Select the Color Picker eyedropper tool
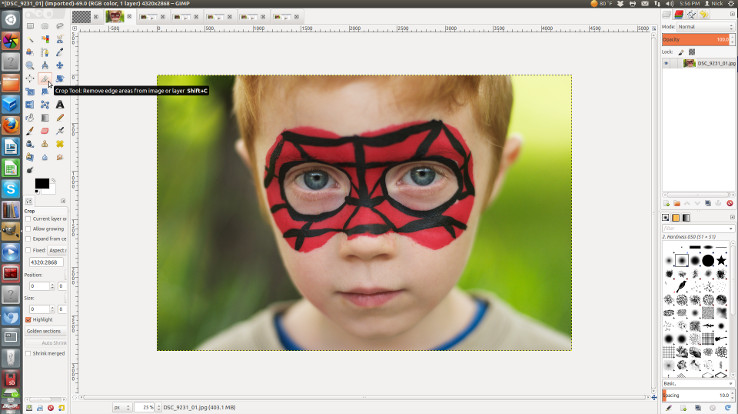The width and height of the screenshot is (738, 414). [x=60, y=52]
